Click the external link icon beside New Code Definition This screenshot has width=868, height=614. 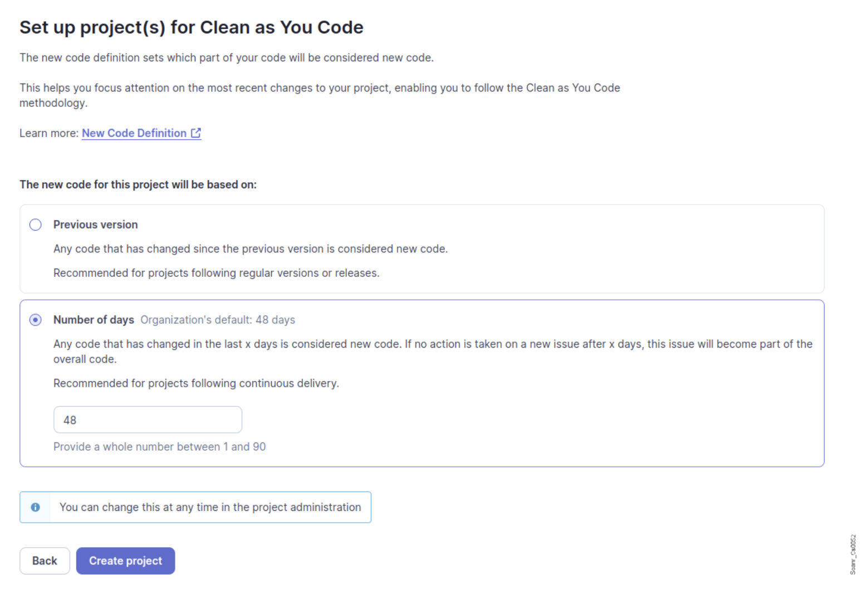pyautogui.click(x=196, y=133)
